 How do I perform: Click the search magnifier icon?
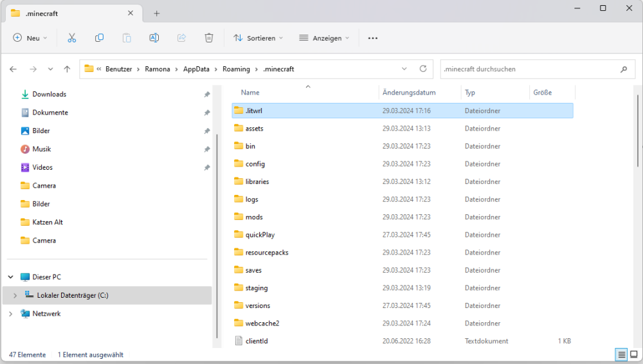(624, 69)
